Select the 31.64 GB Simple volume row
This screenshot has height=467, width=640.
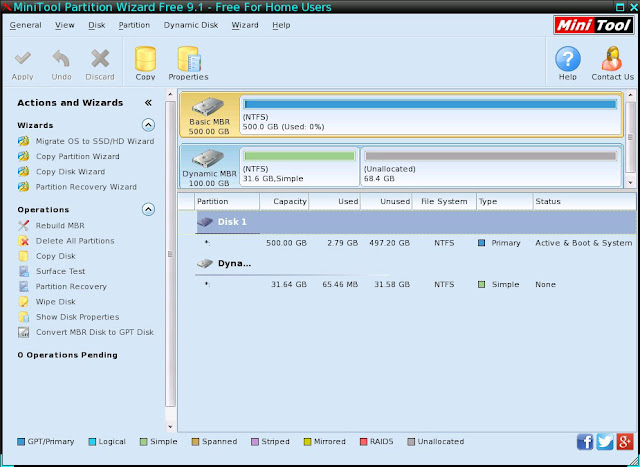tap(416, 285)
